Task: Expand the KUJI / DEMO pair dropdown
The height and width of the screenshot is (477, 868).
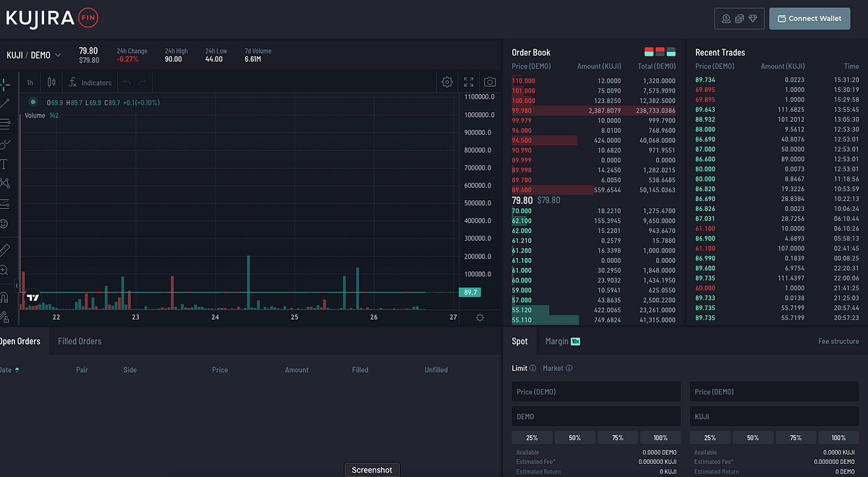Action: click(34, 55)
